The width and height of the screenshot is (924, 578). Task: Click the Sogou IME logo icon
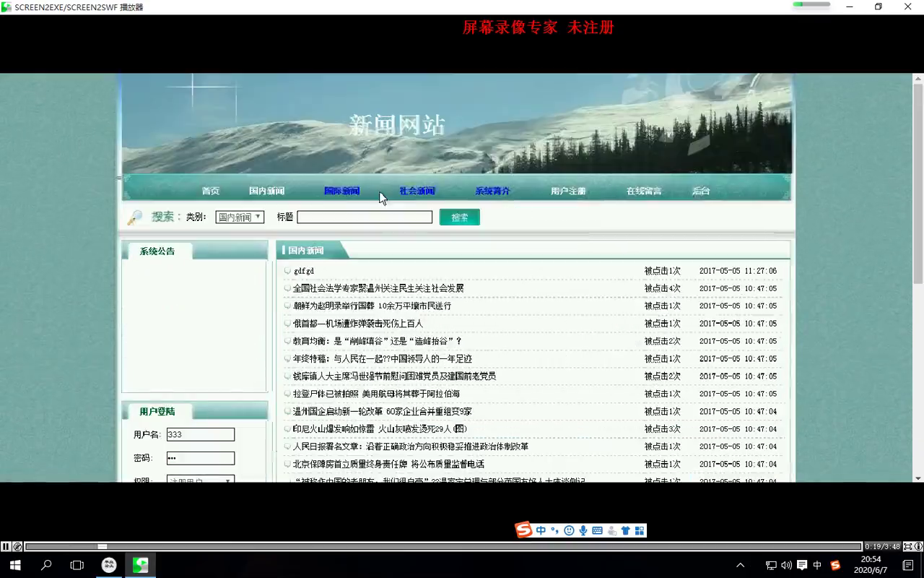tap(523, 530)
